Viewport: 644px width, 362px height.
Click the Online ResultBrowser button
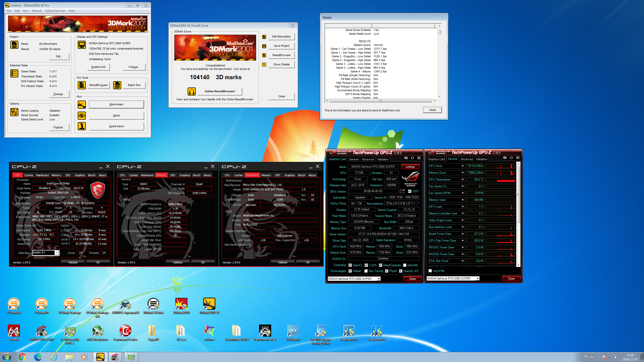point(220,91)
